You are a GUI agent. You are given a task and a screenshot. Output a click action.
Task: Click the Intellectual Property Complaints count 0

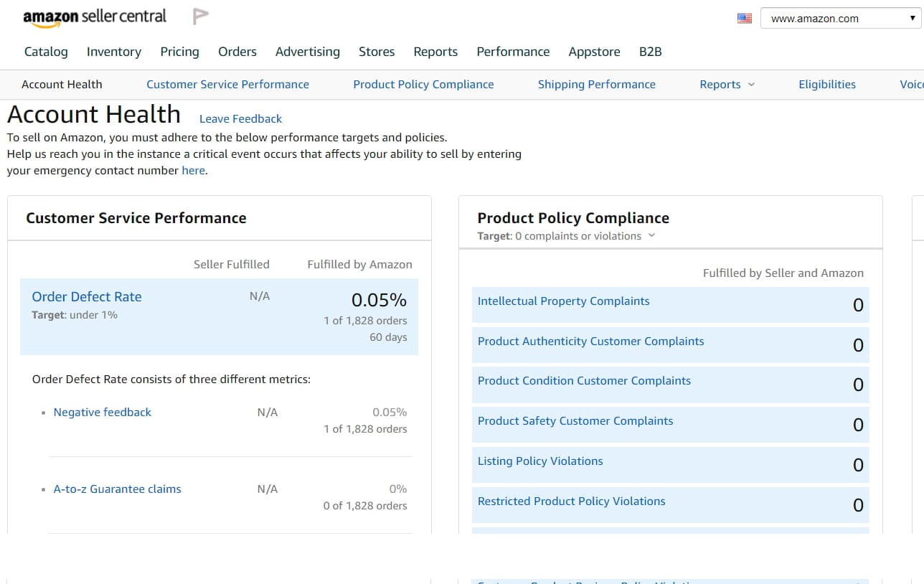(858, 305)
